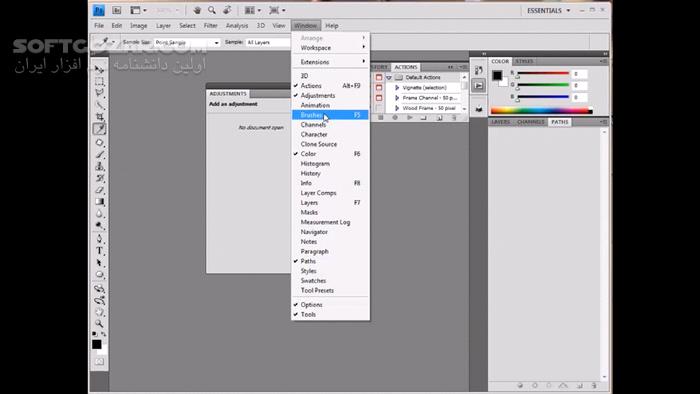Open the ESSENTIALS workspace switcher dropdown
Image resolution: width=700 pixels, height=394 pixels.
[549, 10]
